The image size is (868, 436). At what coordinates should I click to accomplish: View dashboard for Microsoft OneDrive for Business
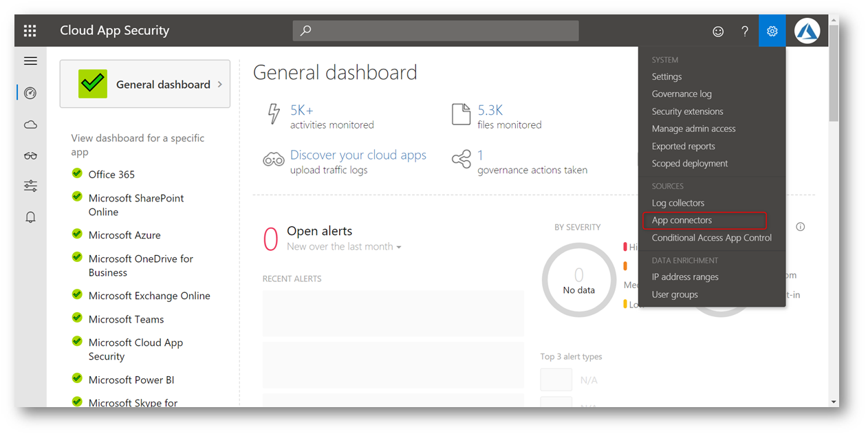coord(141,265)
